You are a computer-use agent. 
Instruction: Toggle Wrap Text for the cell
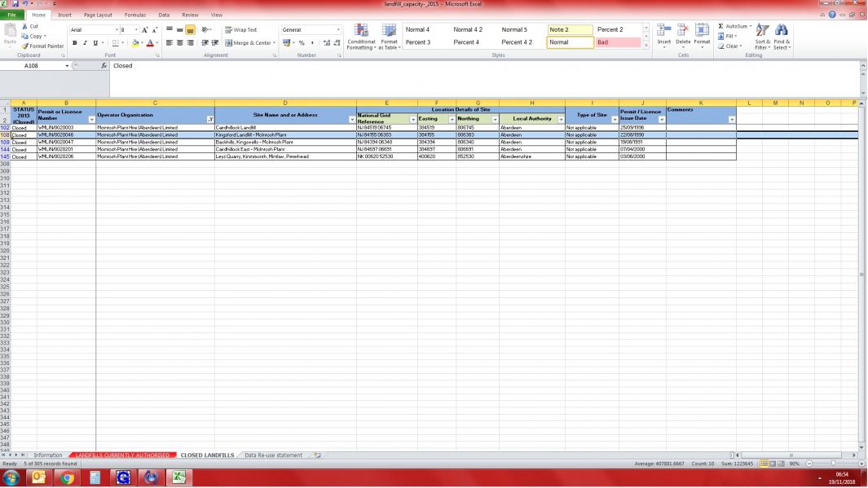240,30
